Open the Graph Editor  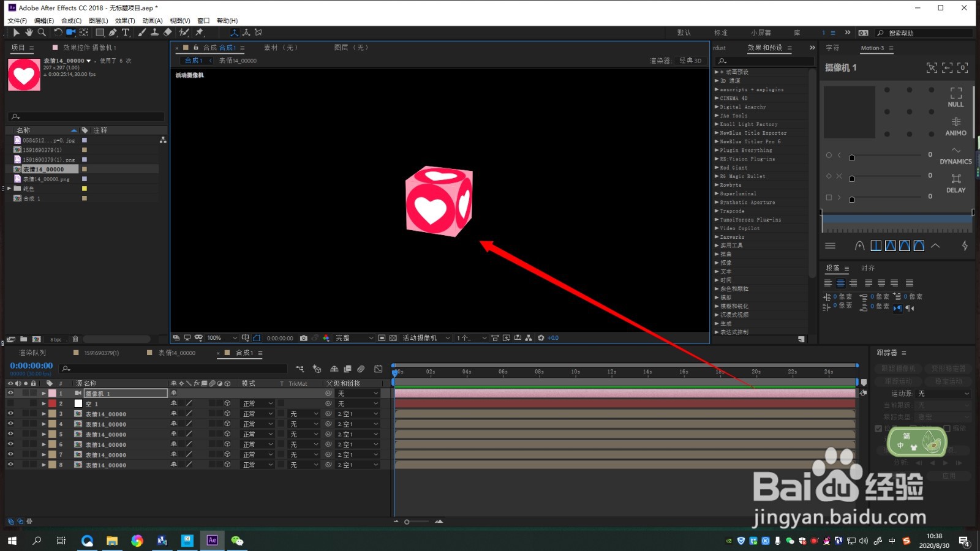pos(379,369)
